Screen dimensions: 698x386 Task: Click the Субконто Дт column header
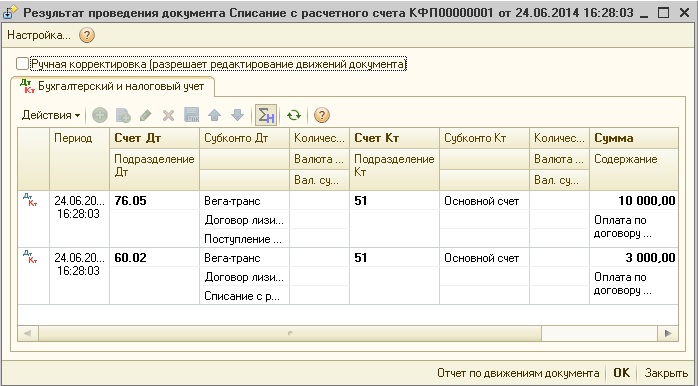pos(244,138)
